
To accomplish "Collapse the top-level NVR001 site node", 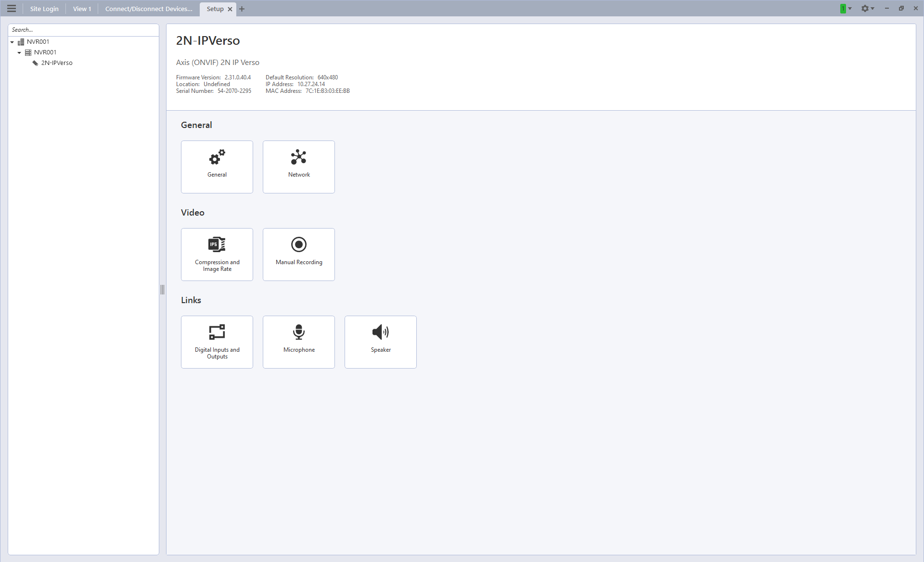I will 12,42.
